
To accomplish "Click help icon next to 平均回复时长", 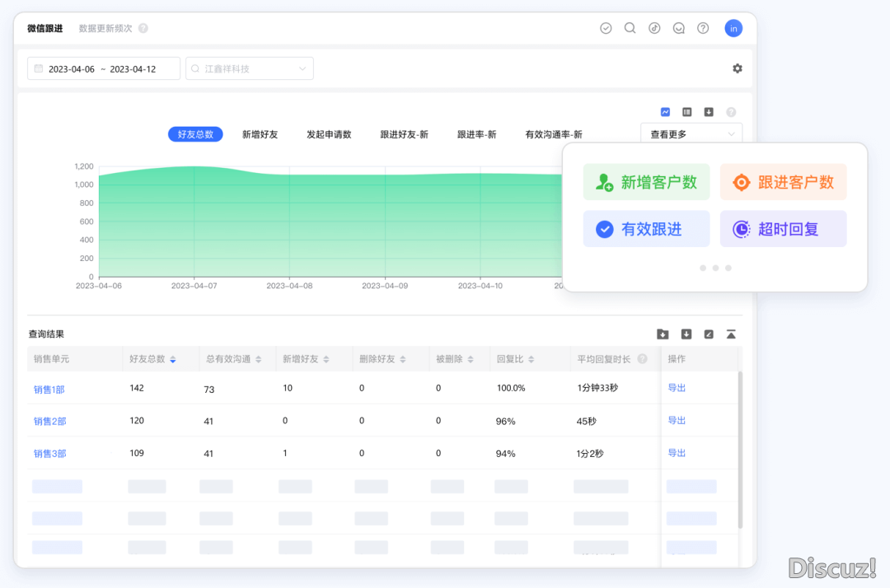I will [643, 359].
